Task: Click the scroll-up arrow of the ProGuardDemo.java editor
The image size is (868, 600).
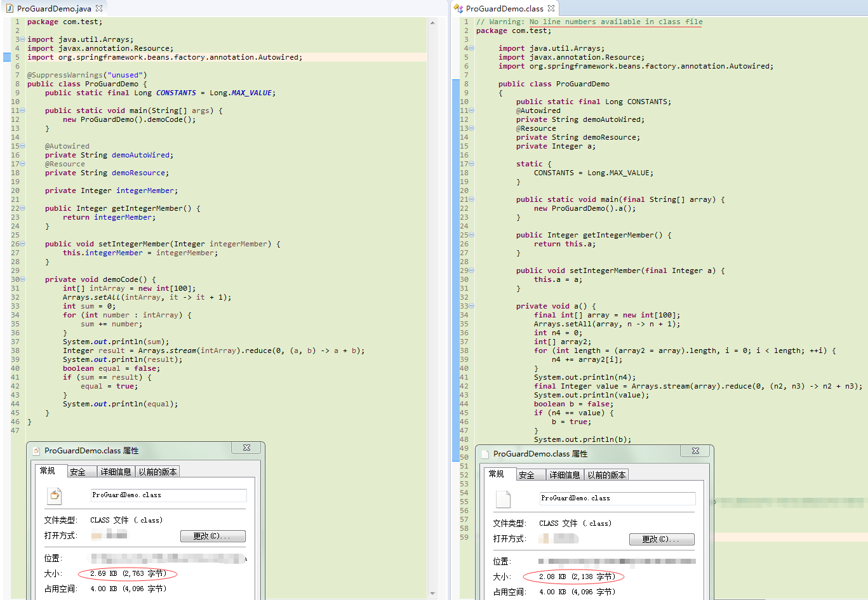Action: pyautogui.click(x=432, y=22)
